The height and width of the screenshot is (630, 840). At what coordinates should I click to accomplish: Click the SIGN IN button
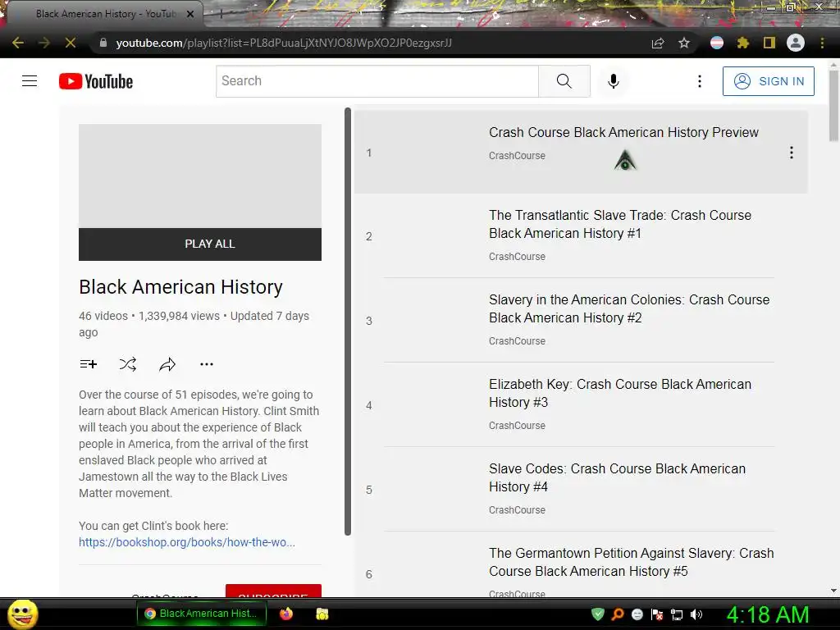point(768,81)
